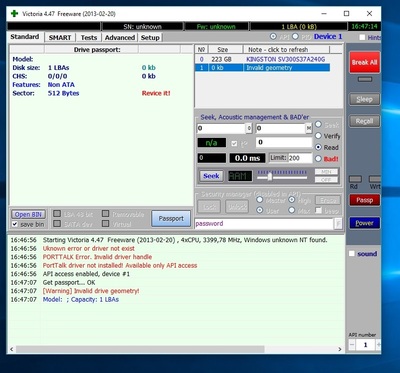Select the Standard tab
The width and height of the screenshot is (400, 373).
(25, 37)
